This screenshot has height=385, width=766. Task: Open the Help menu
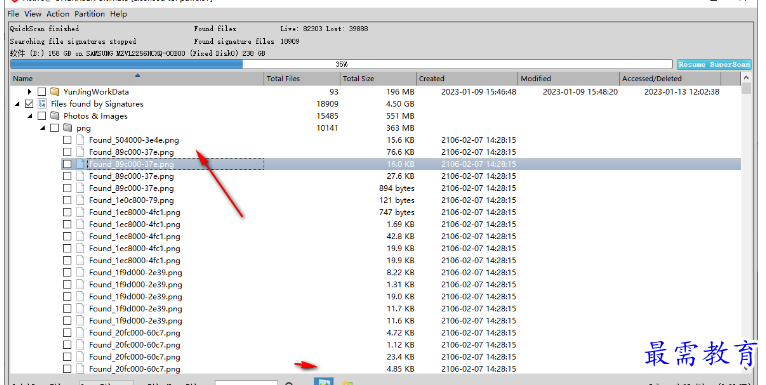(x=118, y=14)
